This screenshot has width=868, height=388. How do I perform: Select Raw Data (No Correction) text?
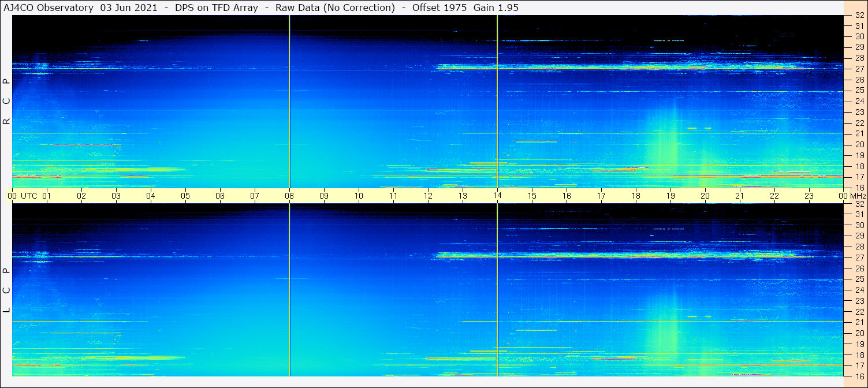336,8
